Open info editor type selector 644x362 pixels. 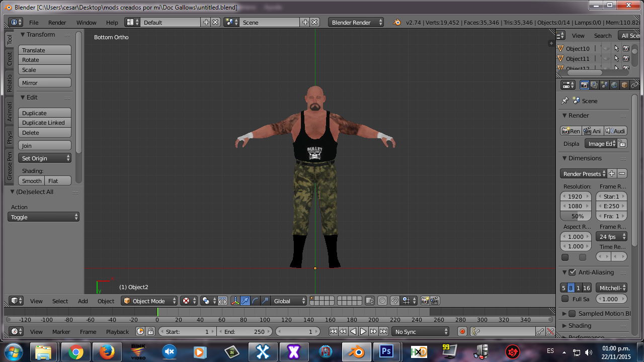coord(16,22)
